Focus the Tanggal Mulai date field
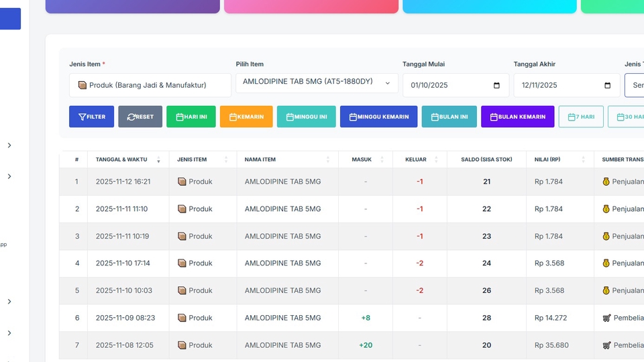Viewport: 644px width, 362px height. pos(456,85)
